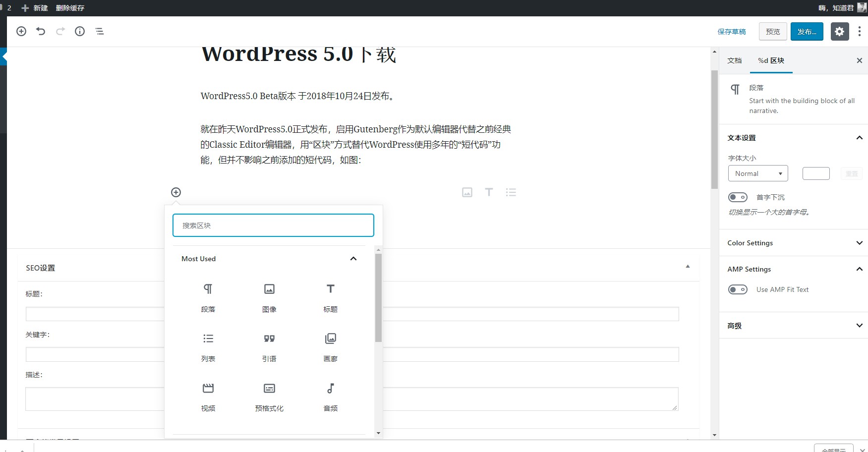
Task: Expand Color Settings panel
Action: 793,243
